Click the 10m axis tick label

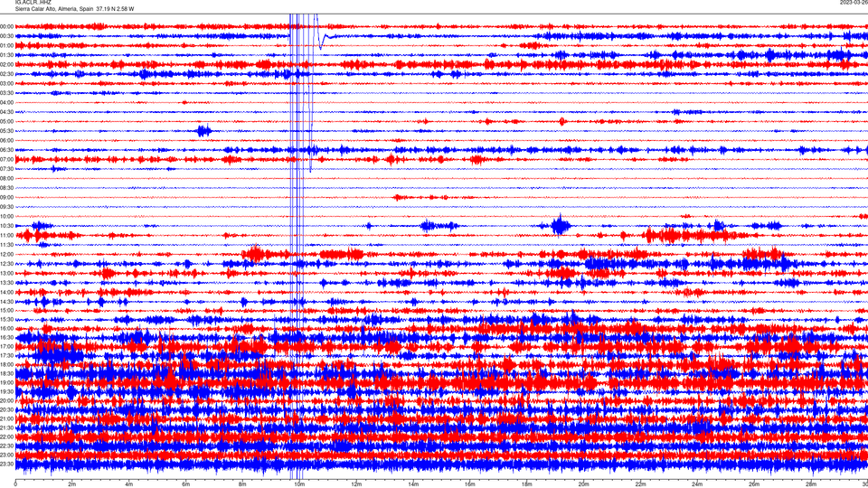coord(299,484)
